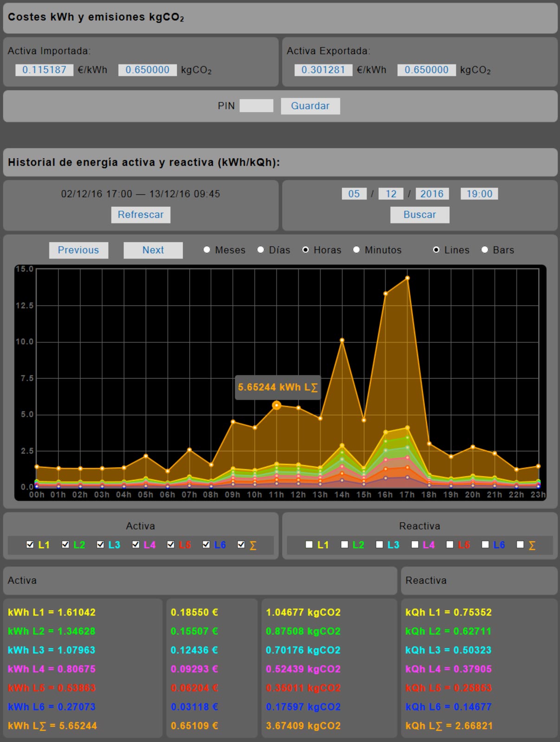Click the 0.18550 € cost value
The width and height of the screenshot is (560, 742).
(194, 612)
